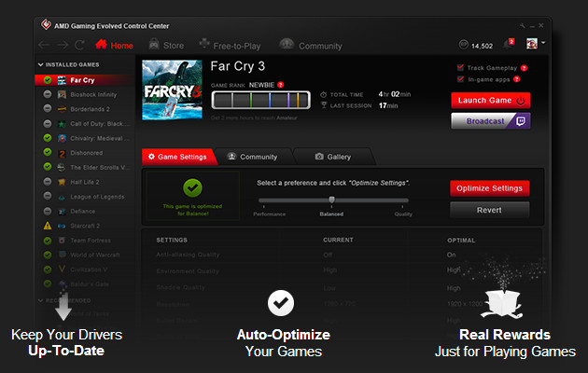
Task: Open the Free-to-Play section
Action: click(x=230, y=46)
